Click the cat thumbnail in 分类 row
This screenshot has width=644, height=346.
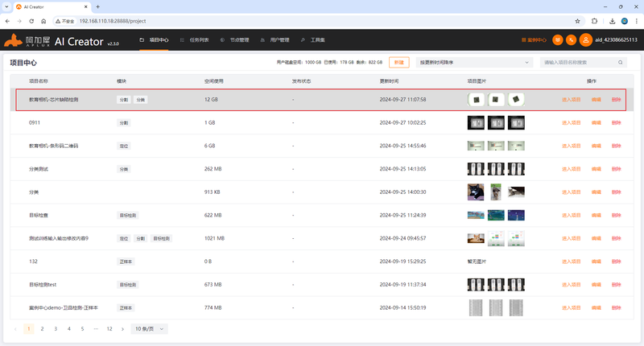click(x=476, y=192)
